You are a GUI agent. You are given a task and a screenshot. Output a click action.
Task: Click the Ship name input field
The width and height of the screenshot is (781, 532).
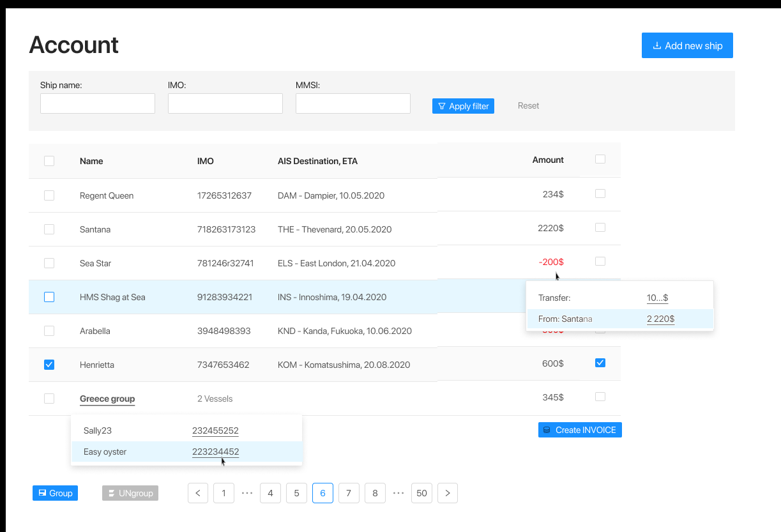[98, 103]
